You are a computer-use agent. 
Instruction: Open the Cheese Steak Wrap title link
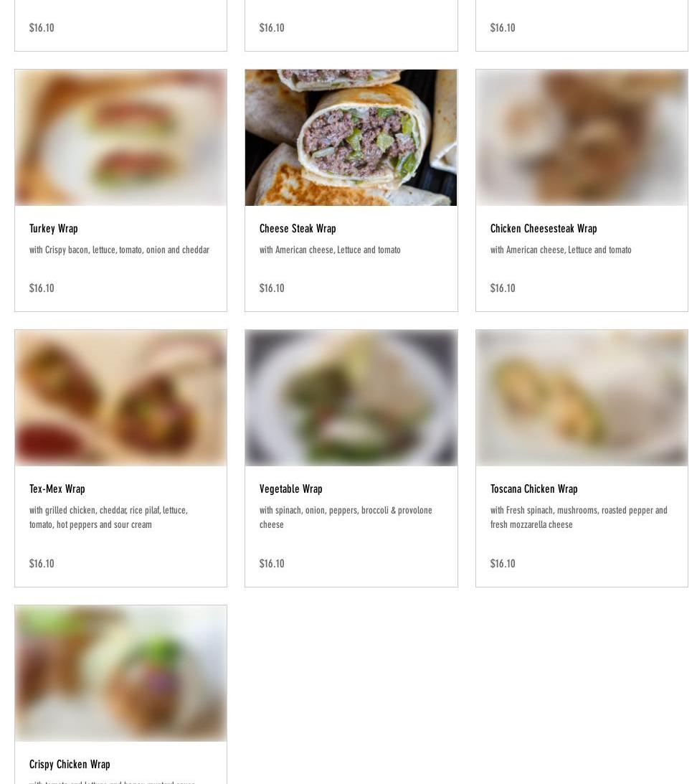tap(298, 228)
